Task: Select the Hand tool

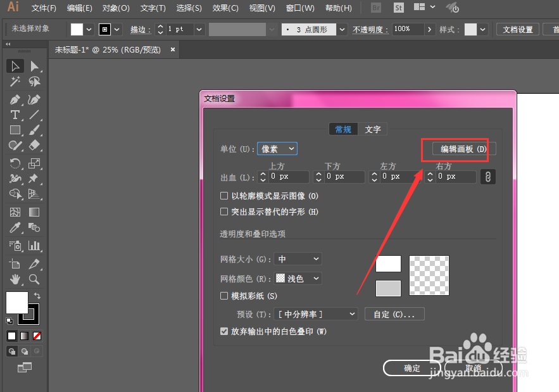Action: (x=15, y=279)
